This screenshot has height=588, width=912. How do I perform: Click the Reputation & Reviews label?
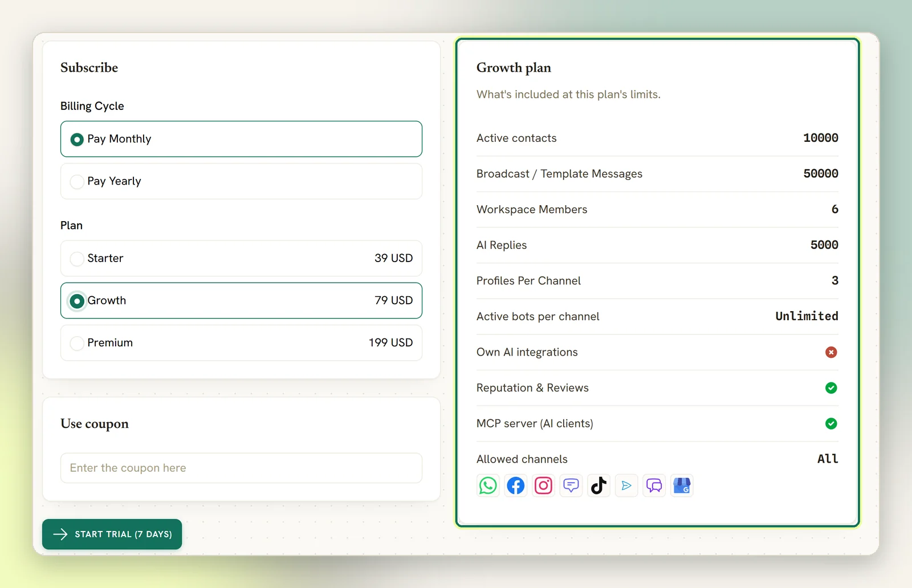click(532, 388)
